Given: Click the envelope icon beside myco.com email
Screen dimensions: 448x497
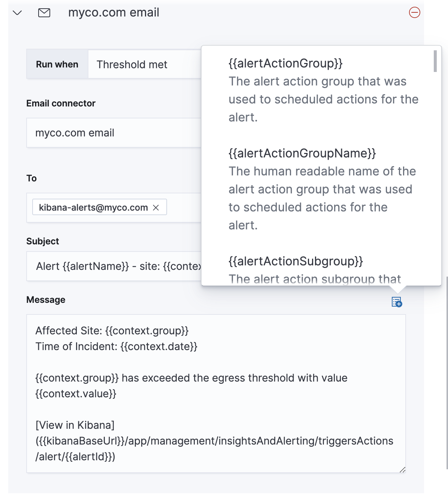Looking at the screenshot, I should [44, 13].
